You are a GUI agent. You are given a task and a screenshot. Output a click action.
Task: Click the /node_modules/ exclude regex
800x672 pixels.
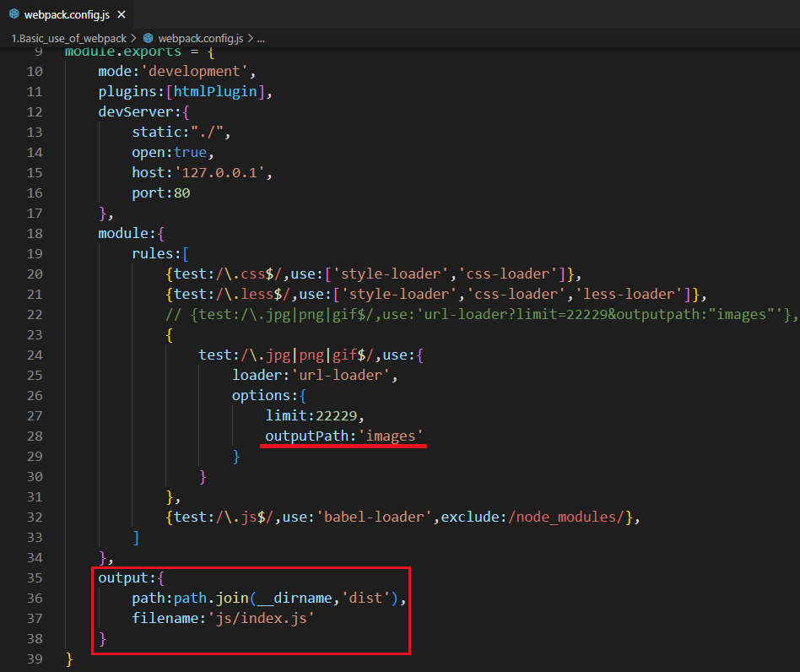(x=567, y=518)
